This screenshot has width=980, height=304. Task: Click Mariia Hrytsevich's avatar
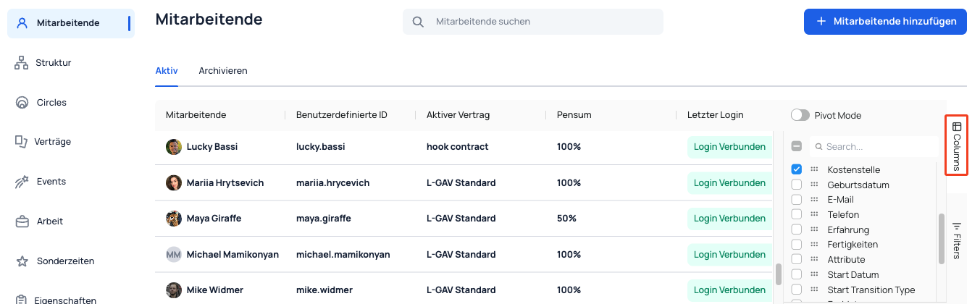pos(174,182)
